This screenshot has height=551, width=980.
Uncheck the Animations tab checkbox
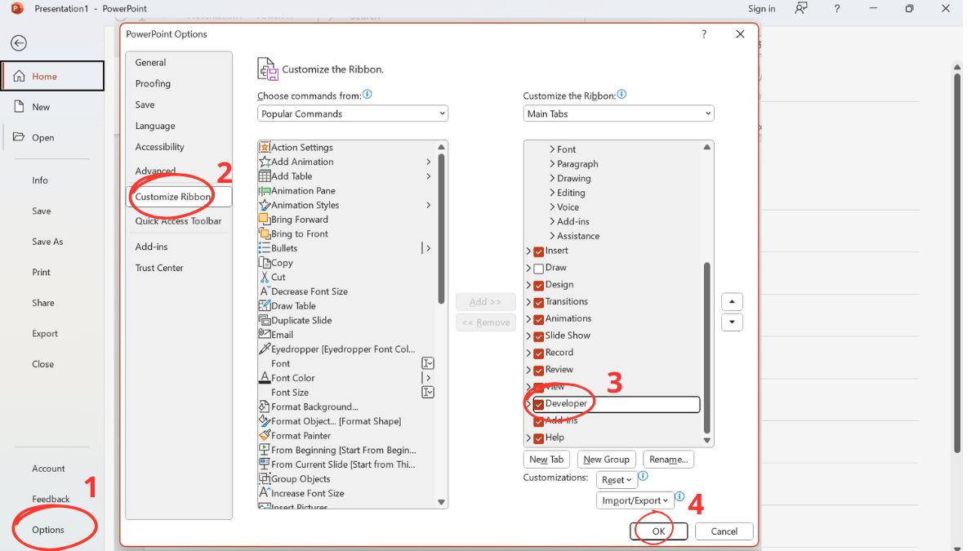(539, 319)
